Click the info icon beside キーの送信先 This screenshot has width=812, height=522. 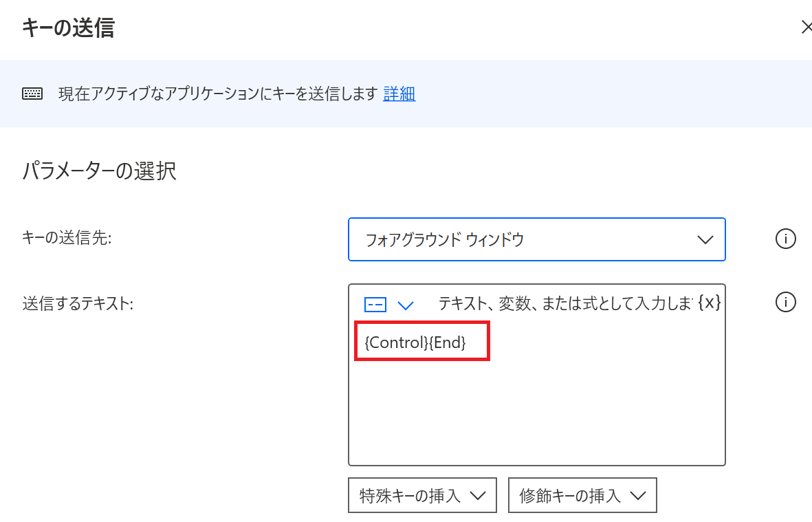click(x=785, y=237)
